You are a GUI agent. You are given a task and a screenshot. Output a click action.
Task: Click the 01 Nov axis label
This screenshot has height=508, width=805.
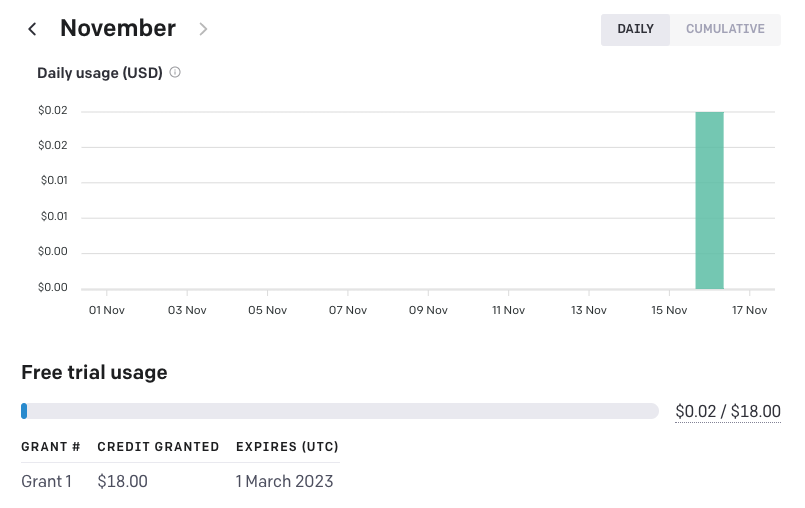(107, 310)
